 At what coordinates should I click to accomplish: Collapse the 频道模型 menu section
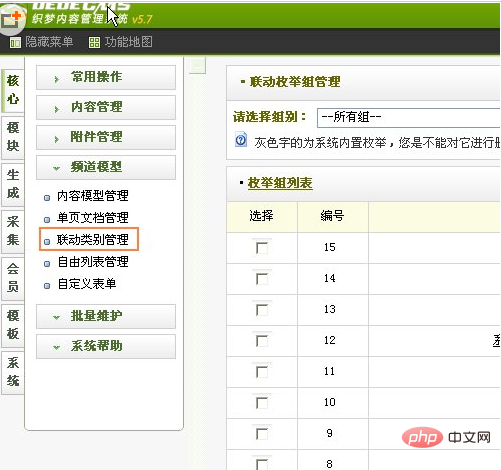106,167
